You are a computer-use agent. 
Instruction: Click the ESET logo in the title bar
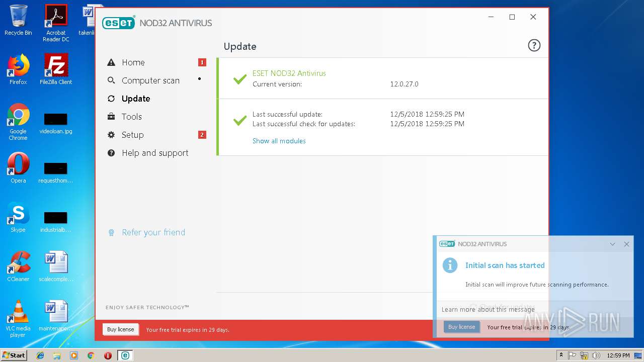(x=119, y=23)
